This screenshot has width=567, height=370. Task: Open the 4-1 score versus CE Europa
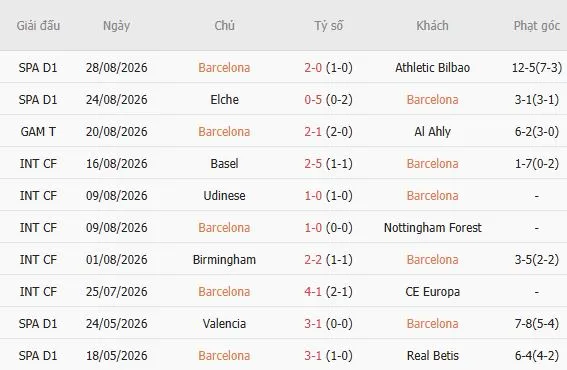tap(313, 292)
